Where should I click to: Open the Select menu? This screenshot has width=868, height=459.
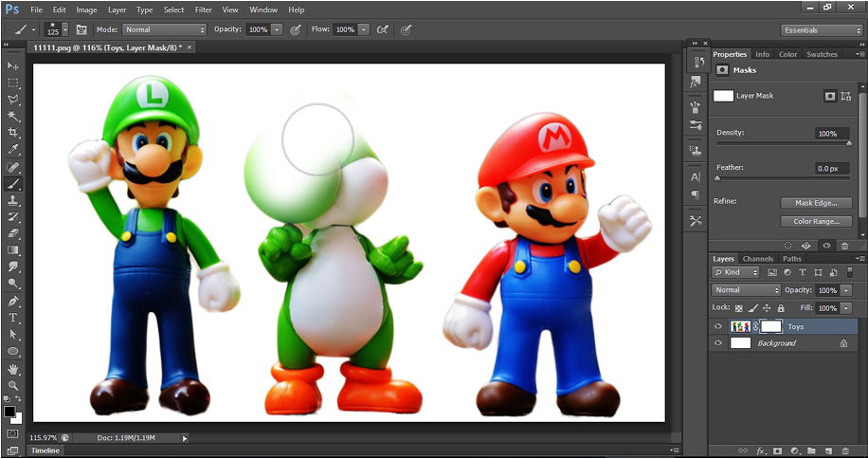tap(173, 10)
